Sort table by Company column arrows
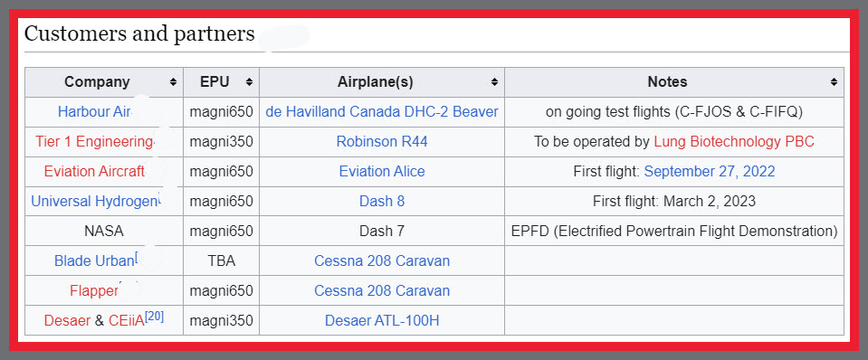The height and width of the screenshot is (360, 868). (173, 81)
